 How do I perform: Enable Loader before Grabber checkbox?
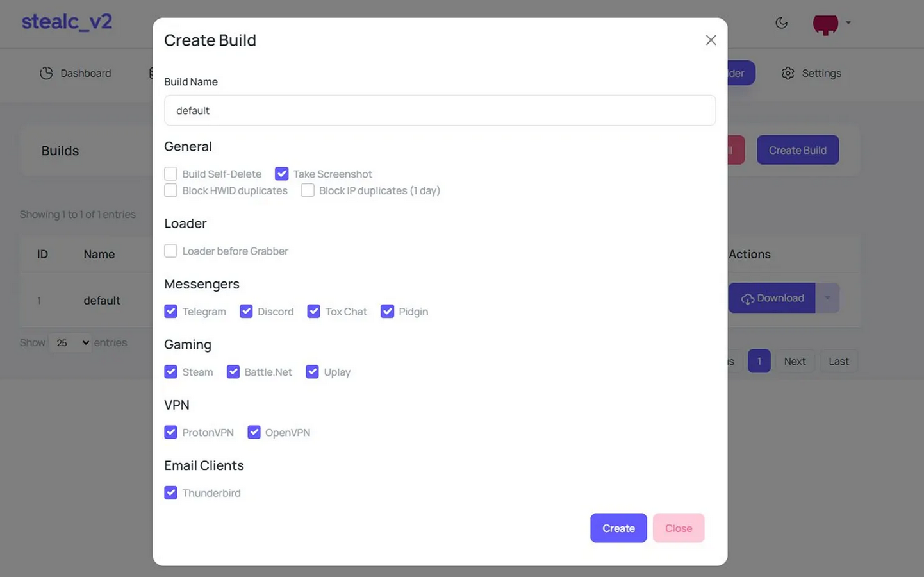[170, 251]
